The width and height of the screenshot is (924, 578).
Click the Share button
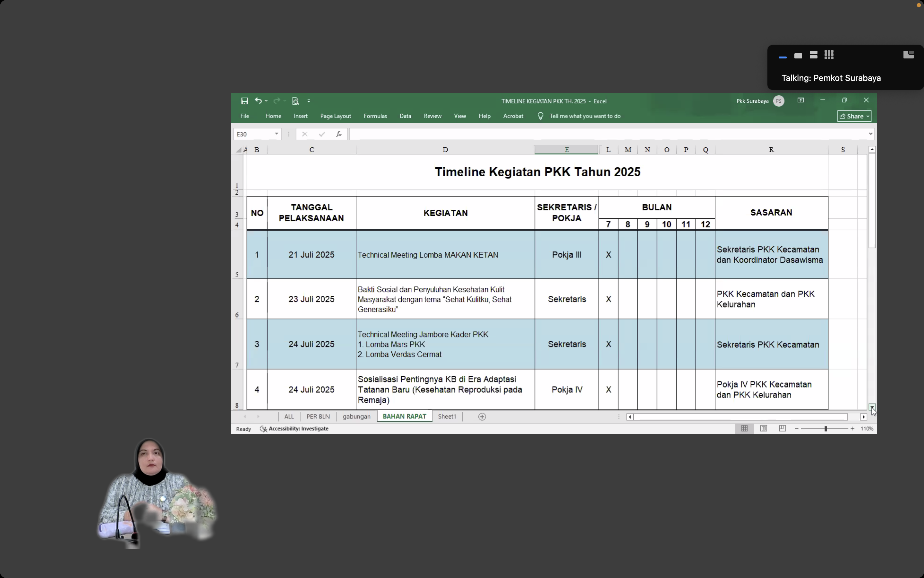[x=854, y=116]
